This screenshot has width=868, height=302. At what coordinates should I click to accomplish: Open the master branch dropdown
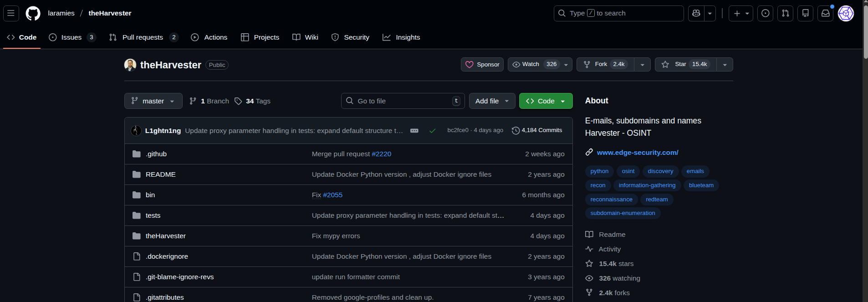click(x=153, y=101)
